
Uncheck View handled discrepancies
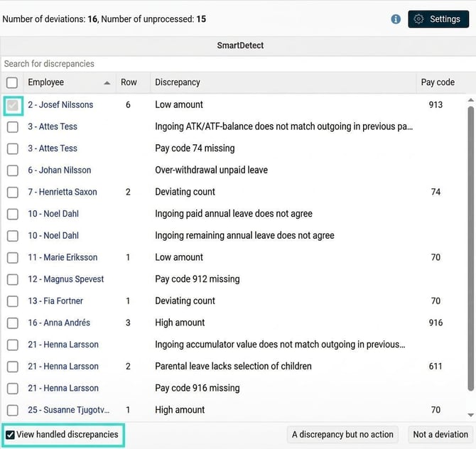[11, 435]
